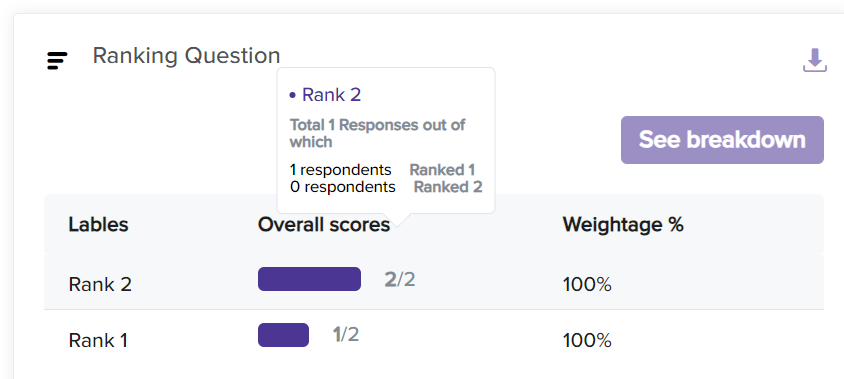Screen dimensions: 844x379
Task: Click the Rank 2 row label
Action: click(x=100, y=284)
